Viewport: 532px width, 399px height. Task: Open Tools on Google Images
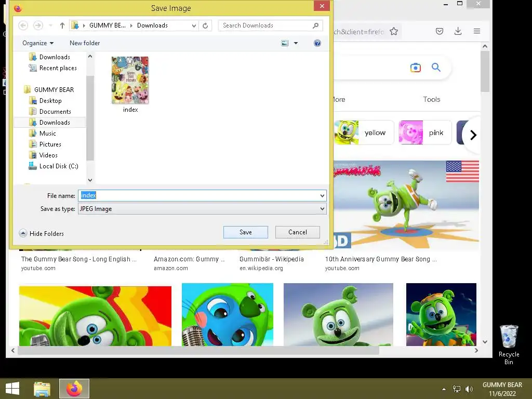pyautogui.click(x=432, y=99)
